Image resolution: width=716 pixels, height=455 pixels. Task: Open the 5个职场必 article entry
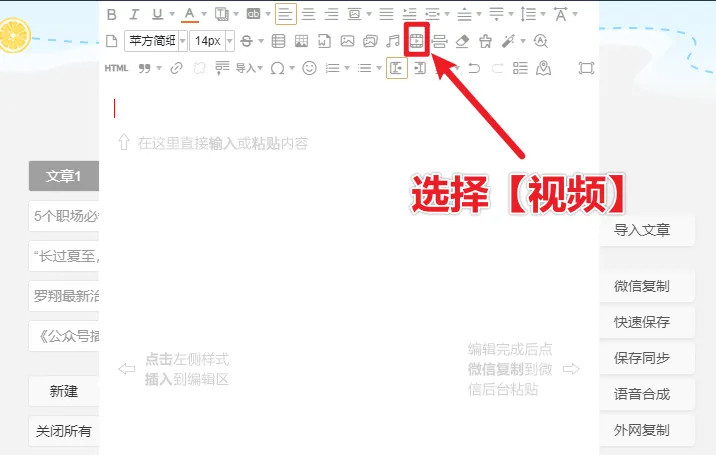point(64,216)
